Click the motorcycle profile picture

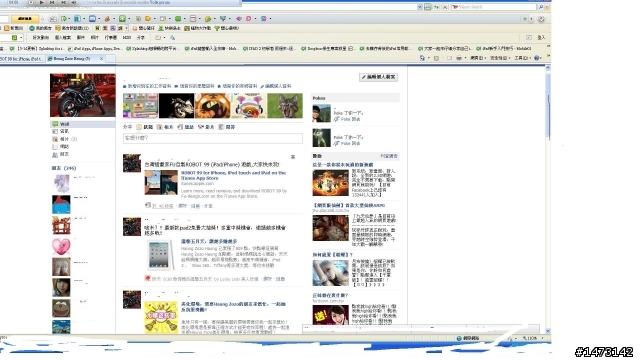coord(82,95)
